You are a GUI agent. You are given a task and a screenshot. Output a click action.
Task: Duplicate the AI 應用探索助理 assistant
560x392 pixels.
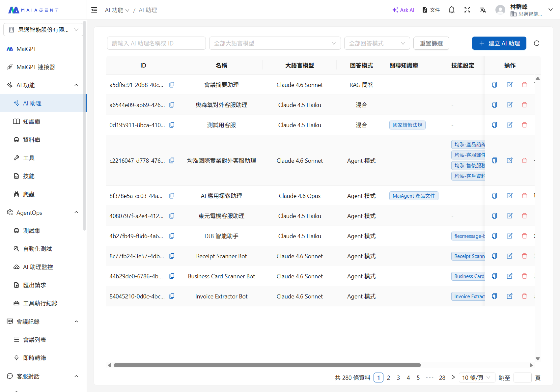click(494, 196)
